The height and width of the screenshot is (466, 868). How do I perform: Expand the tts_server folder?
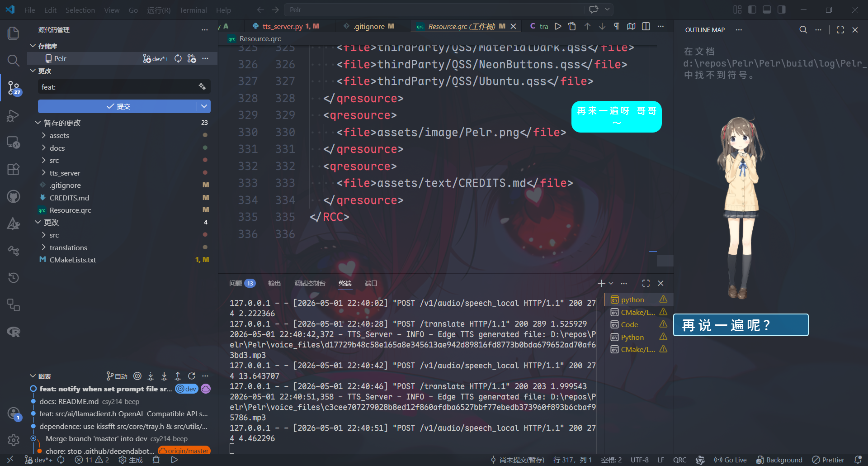(x=43, y=173)
